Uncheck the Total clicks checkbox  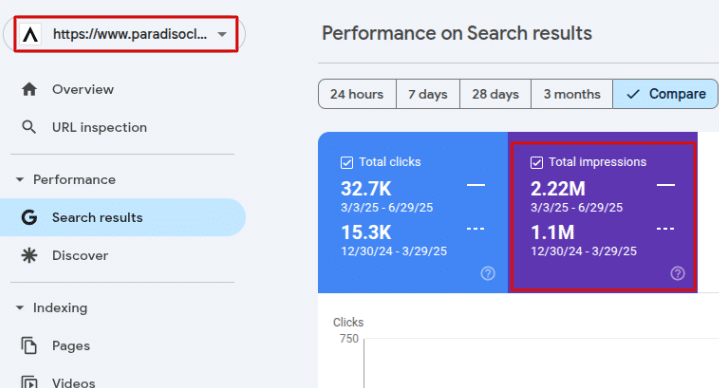[347, 162]
